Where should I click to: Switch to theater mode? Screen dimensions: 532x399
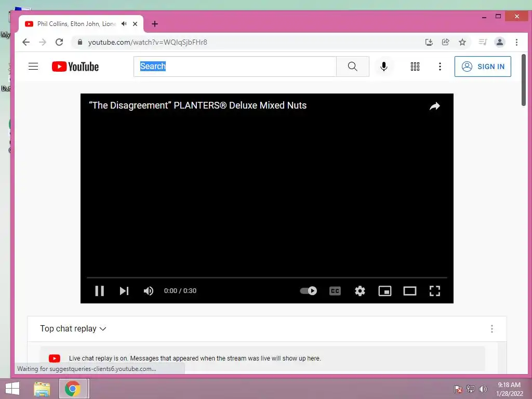(410, 291)
